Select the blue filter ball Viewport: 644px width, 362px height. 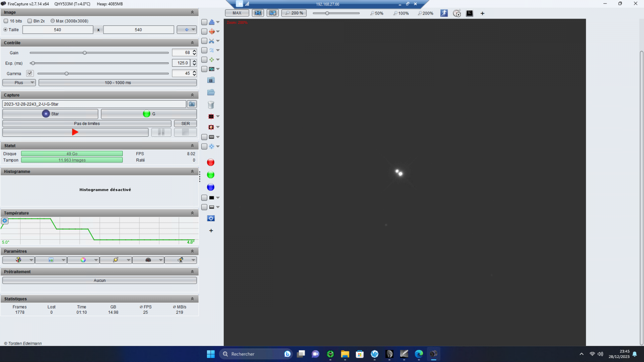pos(211,187)
